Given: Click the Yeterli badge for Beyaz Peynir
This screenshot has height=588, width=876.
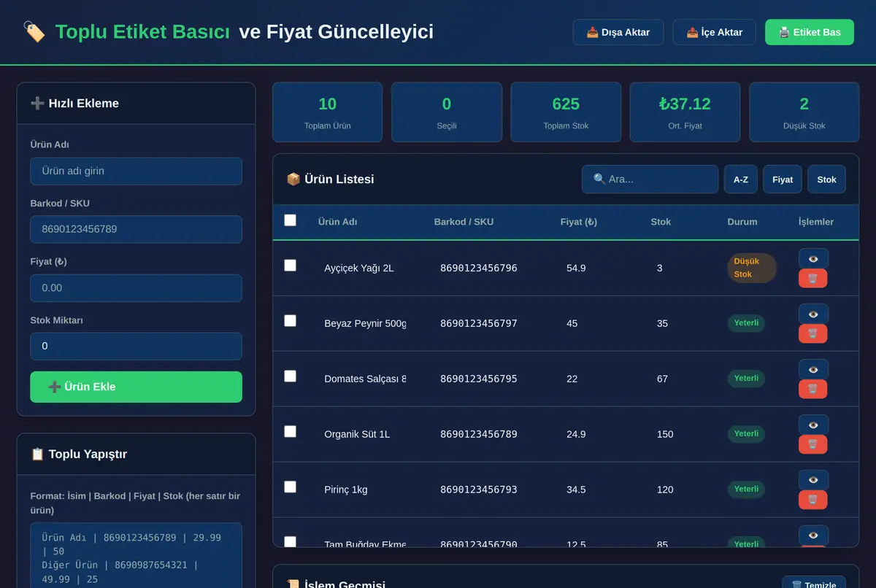Looking at the screenshot, I should [x=746, y=323].
